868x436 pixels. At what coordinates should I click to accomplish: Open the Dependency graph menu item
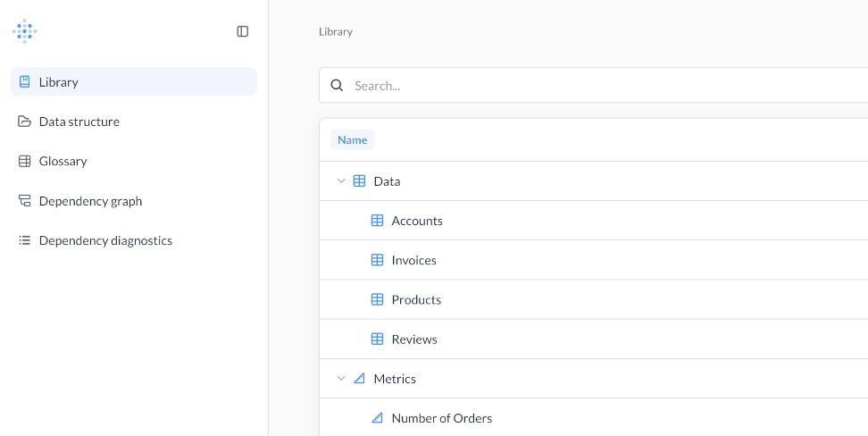[133, 200]
